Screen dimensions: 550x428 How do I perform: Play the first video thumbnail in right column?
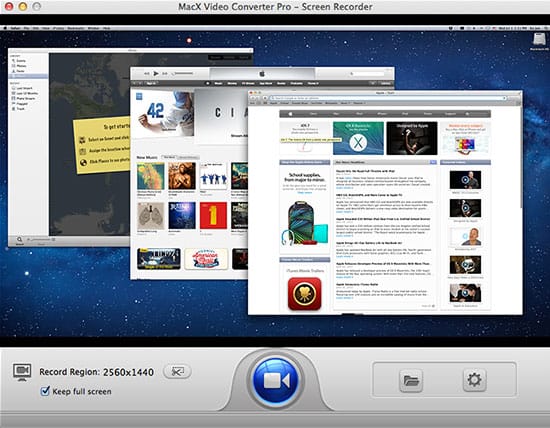[465, 180]
